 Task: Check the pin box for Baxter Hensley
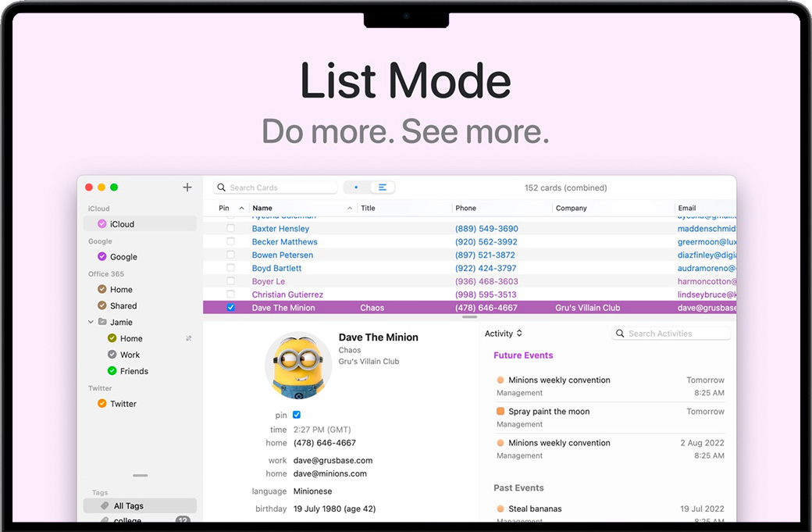[x=230, y=229]
